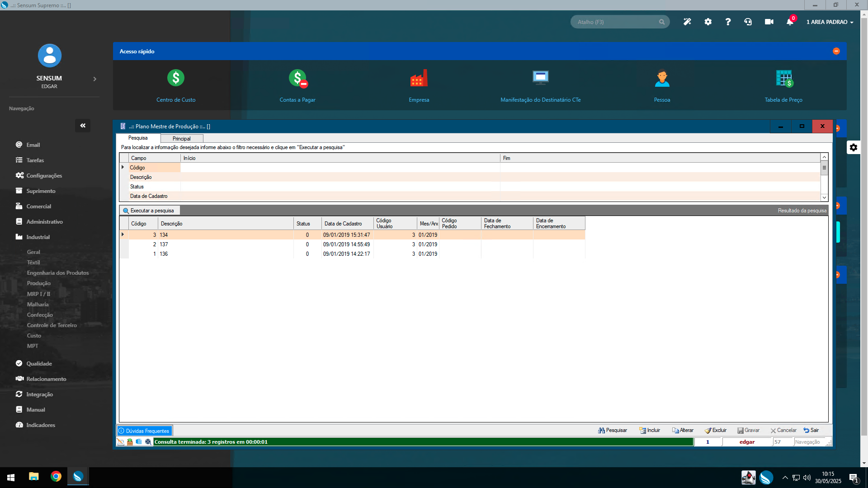Switch to the Principal tab

(181, 139)
